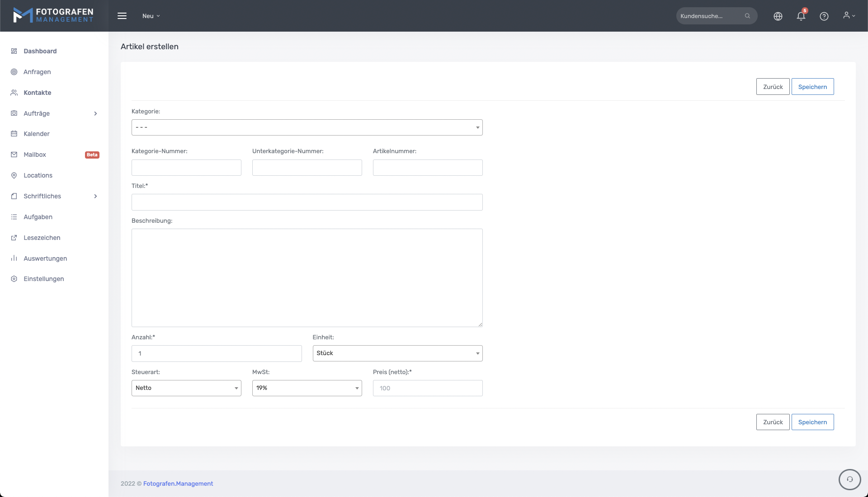Open the notifications bell
Viewport: 868px width, 497px height.
(801, 16)
